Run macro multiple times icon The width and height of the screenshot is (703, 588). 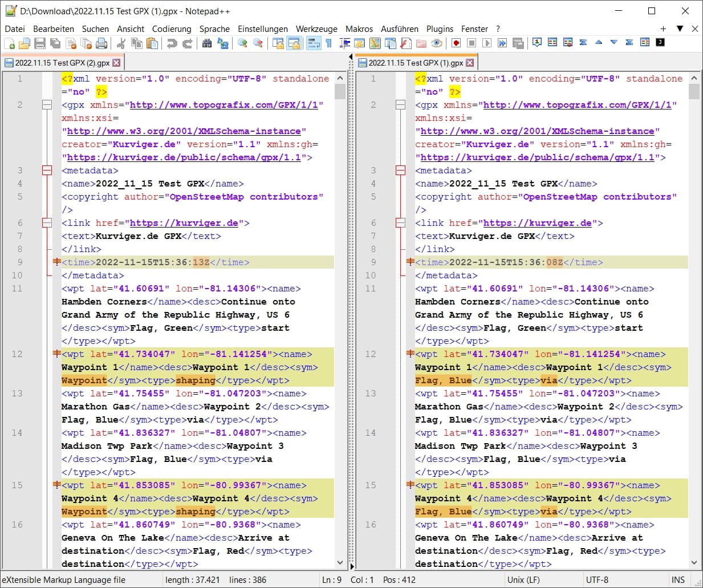502,43
